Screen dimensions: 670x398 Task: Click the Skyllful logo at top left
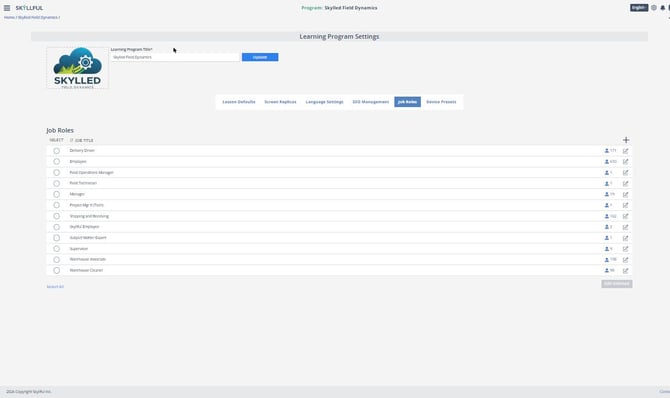pos(29,8)
